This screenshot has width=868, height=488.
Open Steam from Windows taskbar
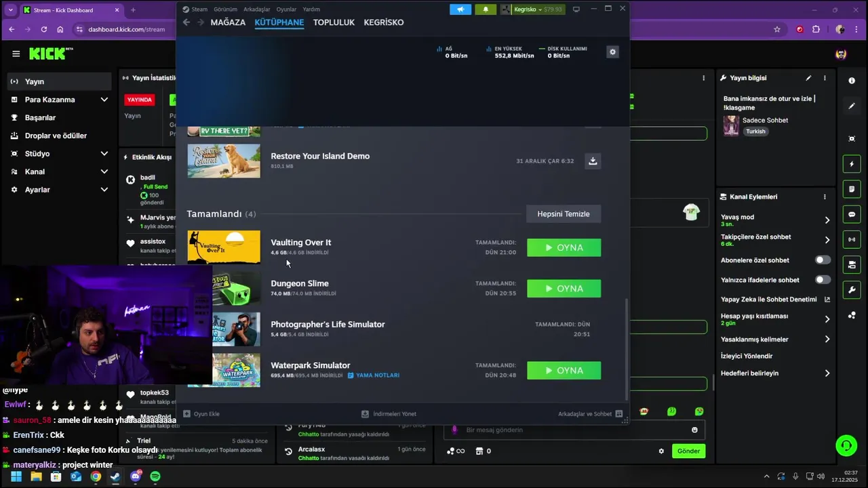(115, 476)
